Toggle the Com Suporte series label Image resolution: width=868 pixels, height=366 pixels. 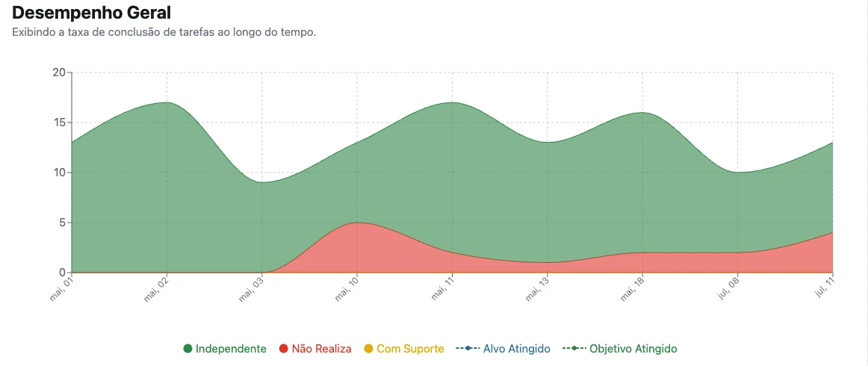point(410,349)
